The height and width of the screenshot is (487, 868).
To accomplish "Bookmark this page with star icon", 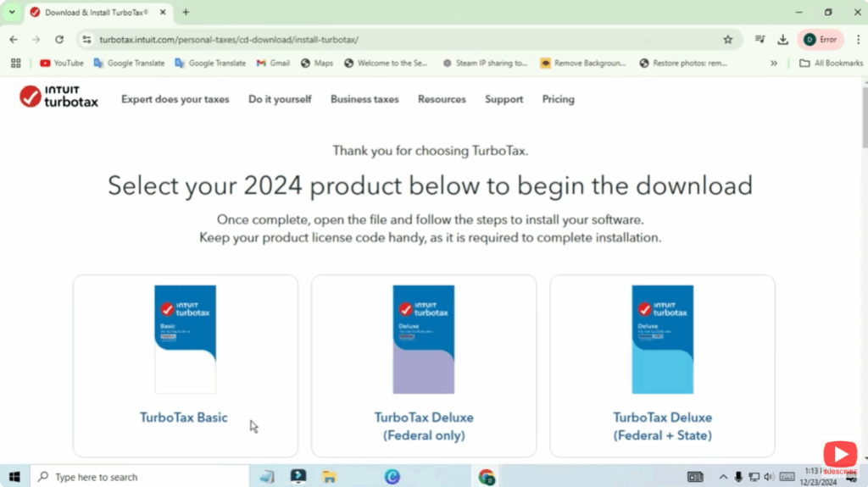I will coord(728,39).
